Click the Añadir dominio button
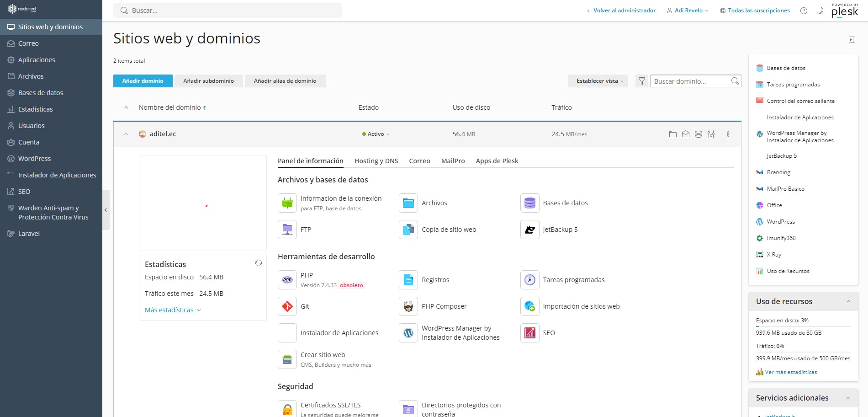868x417 pixels. 143,81
